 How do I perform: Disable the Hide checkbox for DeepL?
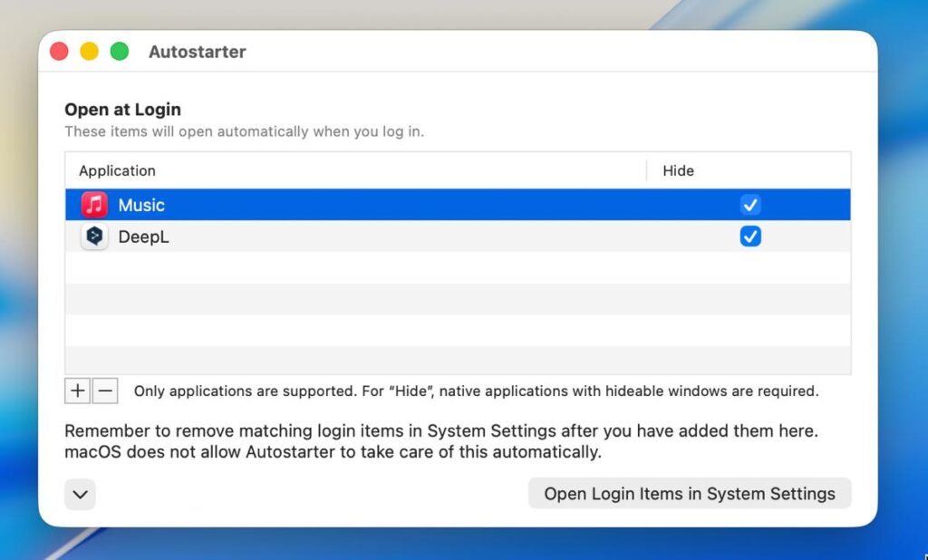pyautogui.click(x=749, y=237)
